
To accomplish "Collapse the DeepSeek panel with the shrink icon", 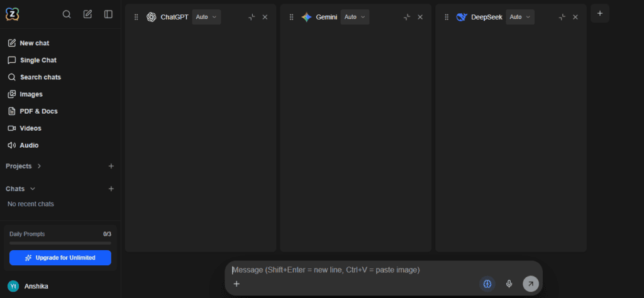I will pos(562,17).
